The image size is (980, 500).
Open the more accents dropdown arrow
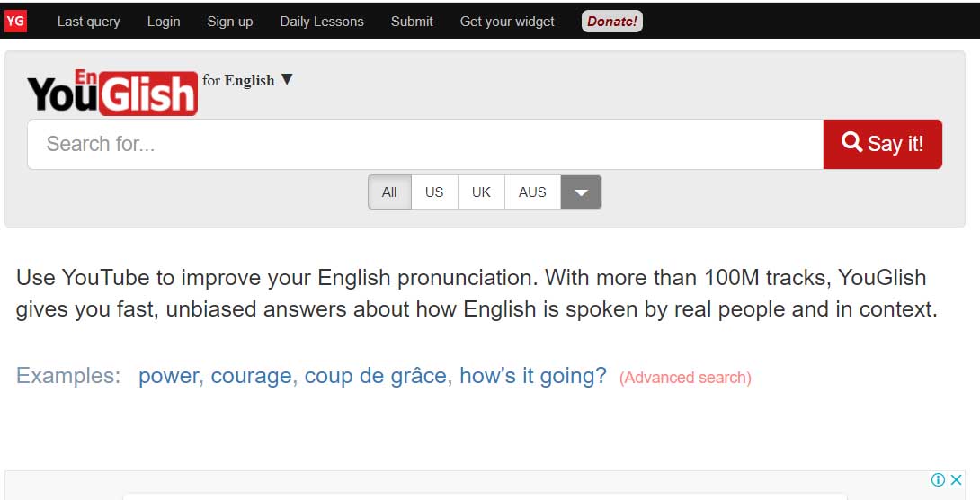click(581, 192)
